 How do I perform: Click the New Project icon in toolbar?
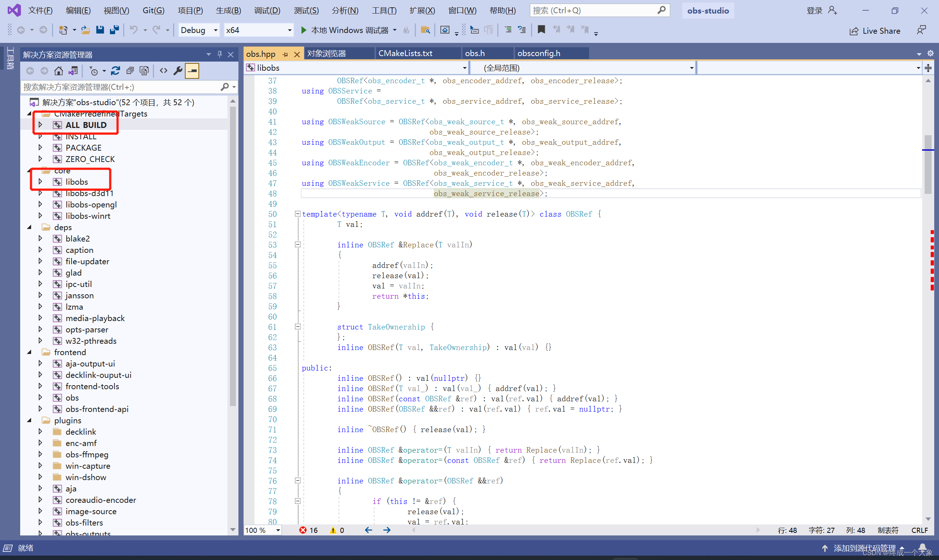63,30
